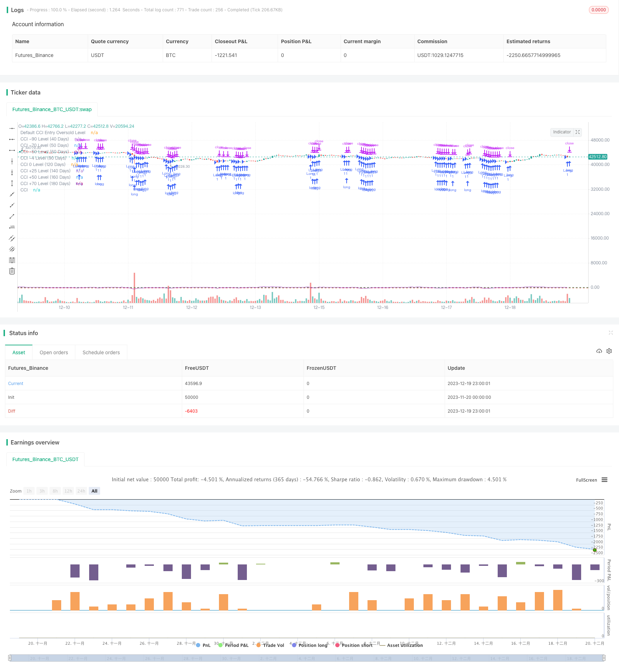Switch to the Open orders tab
The height and width of the screenshot is (672, 619).
(54, 352)
